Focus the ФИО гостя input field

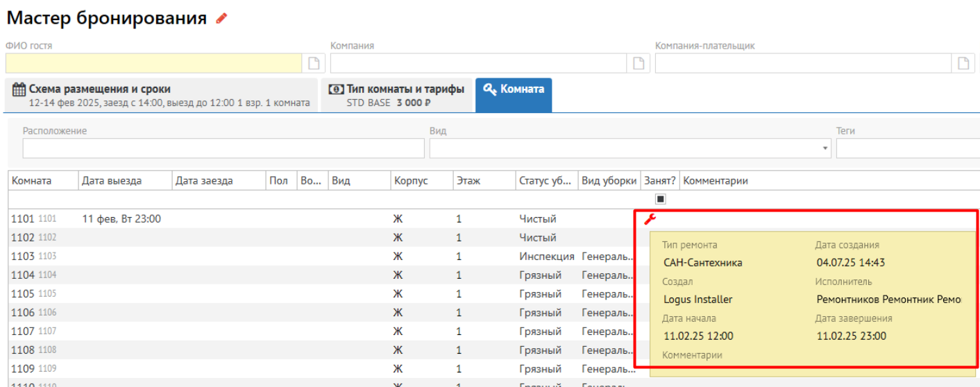(x=154, y=63)
